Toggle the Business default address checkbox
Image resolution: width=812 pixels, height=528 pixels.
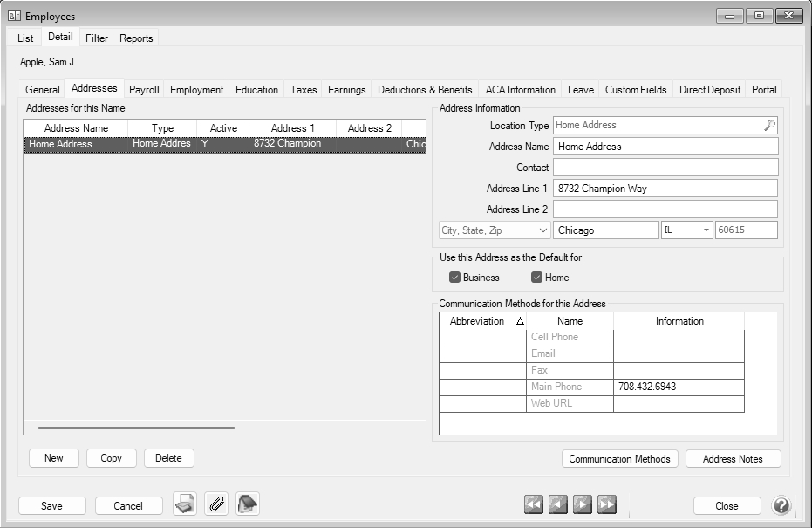pyautogui.click(x=454, y=278)
